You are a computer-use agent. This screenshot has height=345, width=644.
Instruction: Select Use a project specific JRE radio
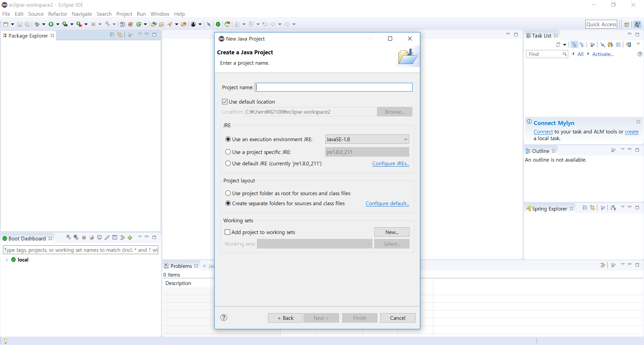click(x=228, y=152)
